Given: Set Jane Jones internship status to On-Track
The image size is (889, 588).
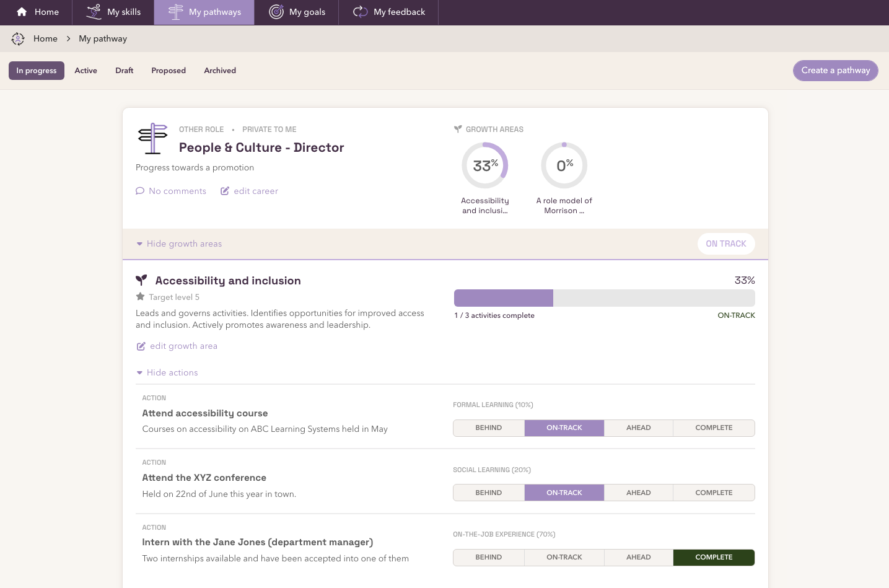Looking at the screenshot, I should [x=564, y=558].
